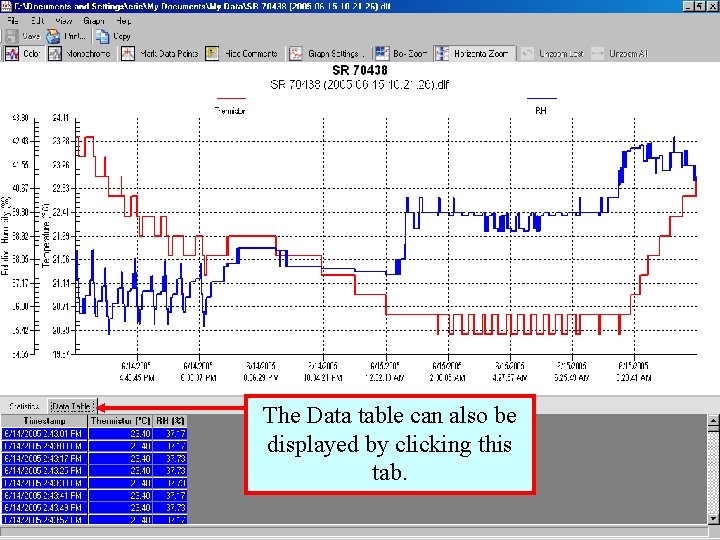The image size is (720, 540).
Task: Click the .dlf file name subtitle
Action: (x=360, y=84)
